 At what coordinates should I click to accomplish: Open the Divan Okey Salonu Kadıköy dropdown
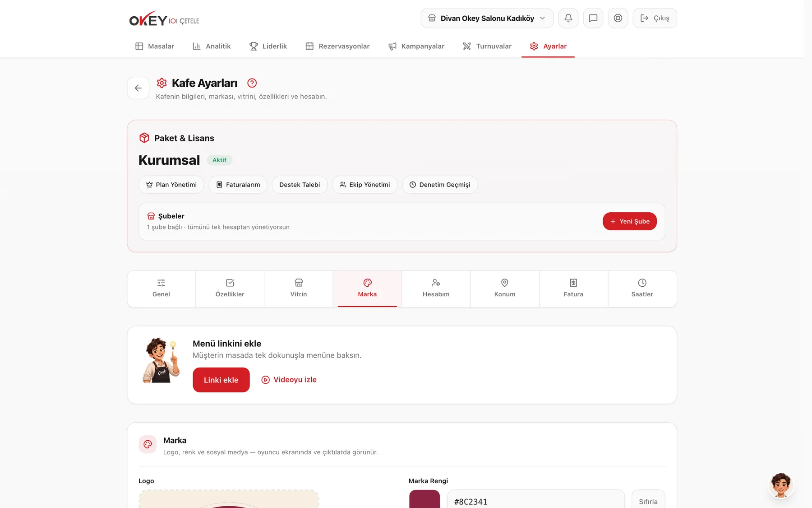pos(487,18)
